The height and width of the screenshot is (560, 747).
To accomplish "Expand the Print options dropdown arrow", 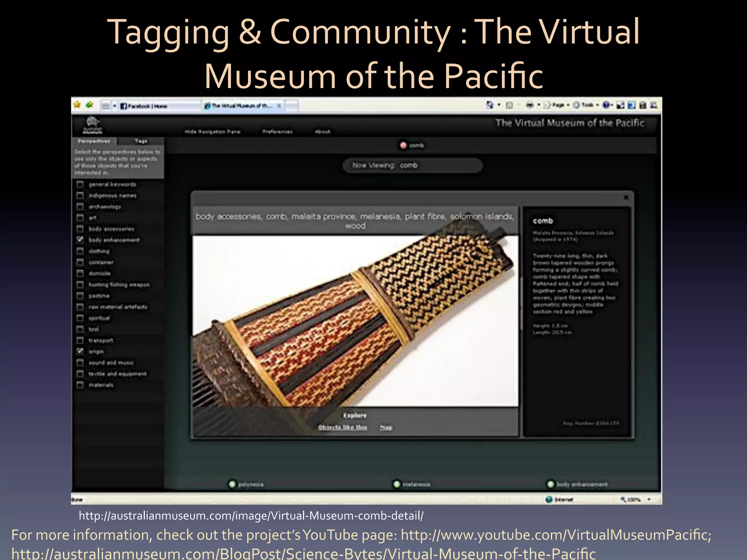I will click(538, 105).
